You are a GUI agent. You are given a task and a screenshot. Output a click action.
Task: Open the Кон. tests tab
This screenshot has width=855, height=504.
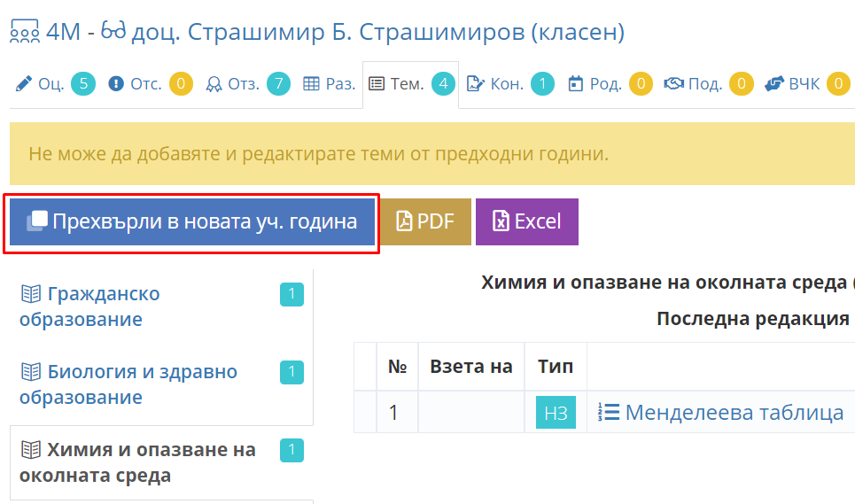(x=509, y=84)
